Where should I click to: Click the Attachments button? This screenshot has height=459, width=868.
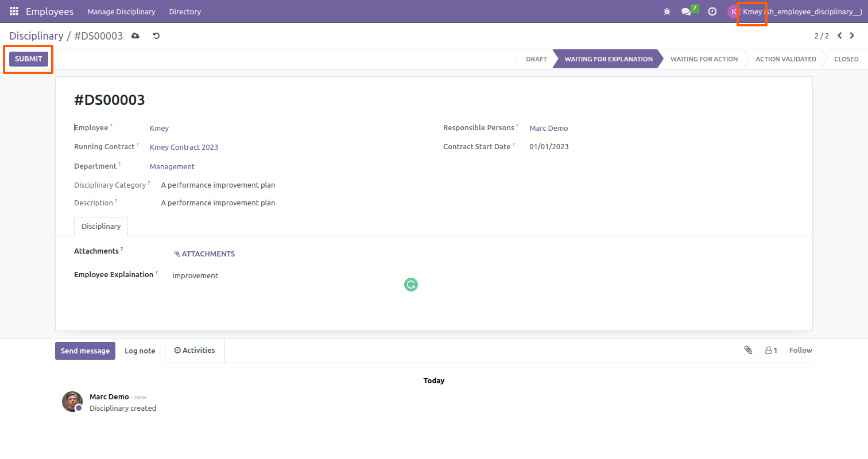coord(204,254)
